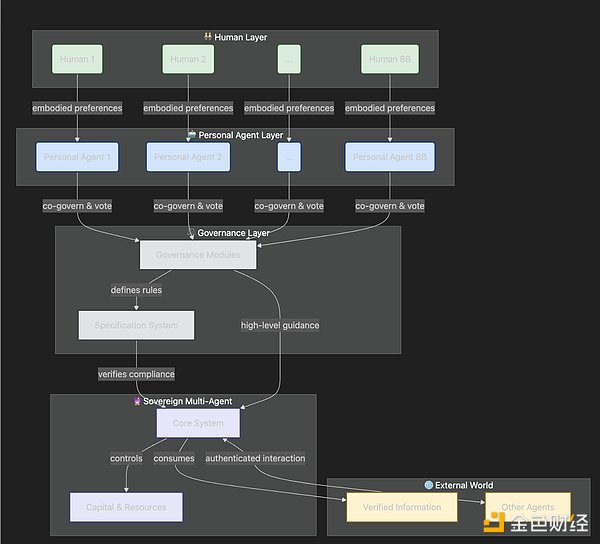Click 'co-govern & vote' under Personal Agent 2
600x544 pixels.
pos(188,206)
